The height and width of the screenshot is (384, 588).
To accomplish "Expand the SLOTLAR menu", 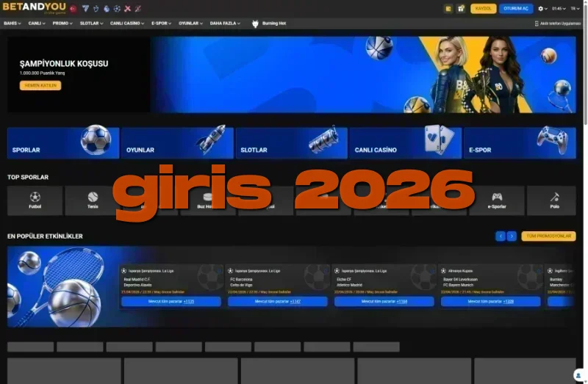I will [x=91, y=23].
